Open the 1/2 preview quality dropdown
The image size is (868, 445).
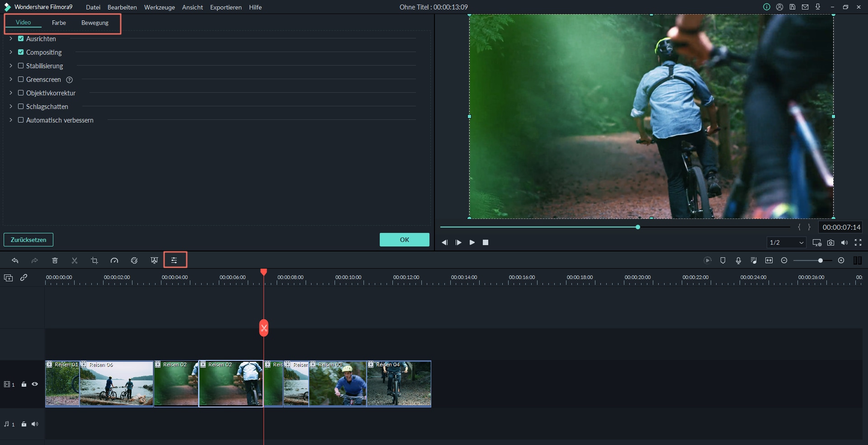787,243
